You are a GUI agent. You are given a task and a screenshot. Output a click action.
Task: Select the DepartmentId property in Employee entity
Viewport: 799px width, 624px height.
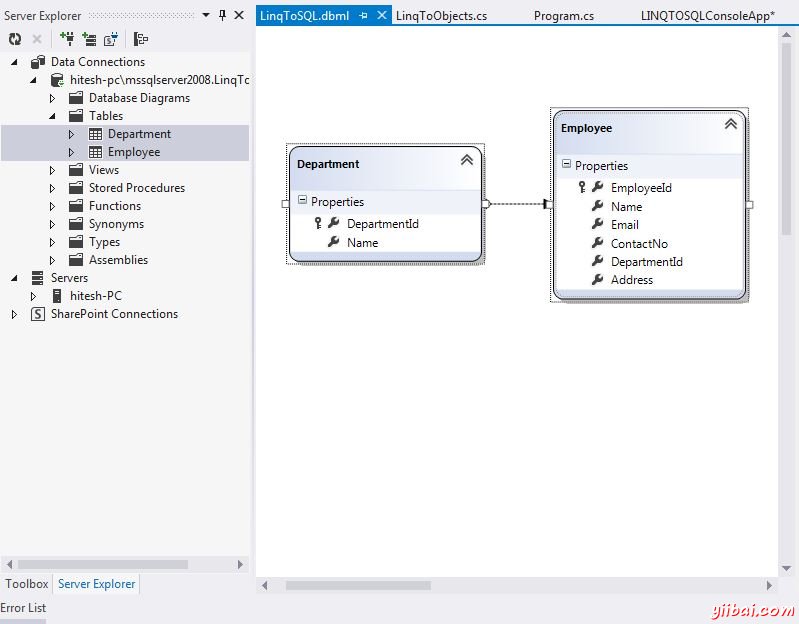[x=646, y=262]
